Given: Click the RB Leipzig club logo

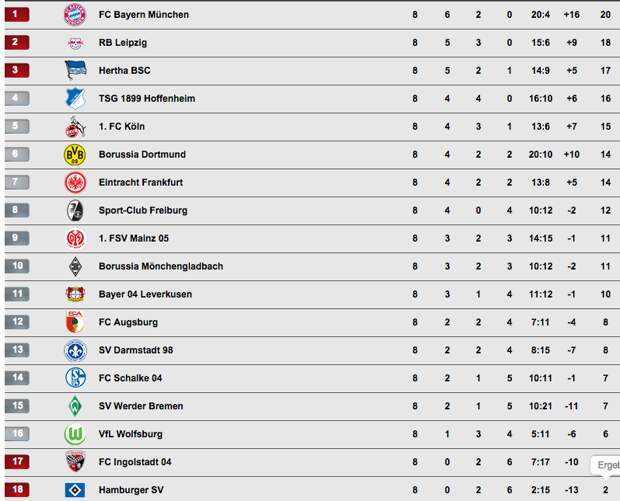Looking at the screenshot, I should click(x=75, y=43).
